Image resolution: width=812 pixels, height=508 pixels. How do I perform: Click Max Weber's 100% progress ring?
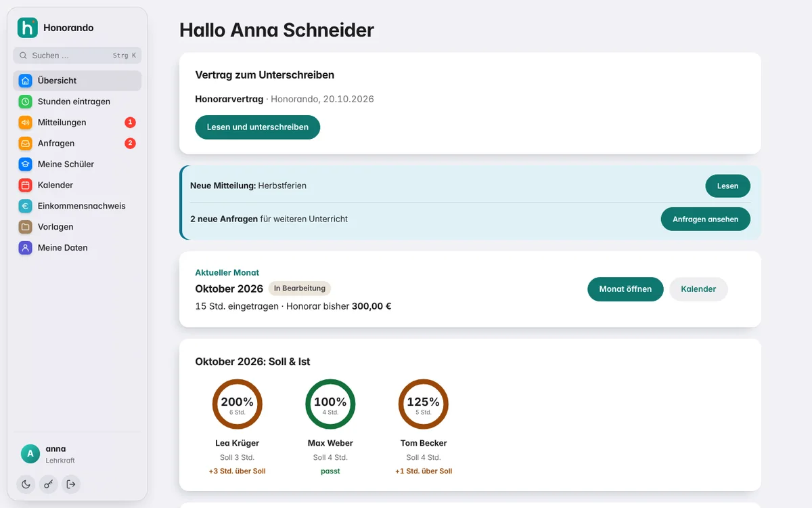(330, 404)
